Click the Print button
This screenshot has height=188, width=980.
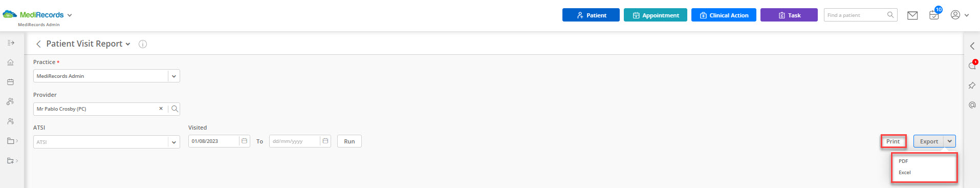coord(893,141)
